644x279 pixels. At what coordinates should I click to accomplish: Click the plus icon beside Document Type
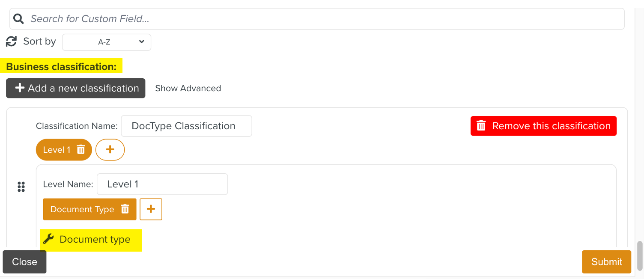pyautogui.click(x=151, y=209)
